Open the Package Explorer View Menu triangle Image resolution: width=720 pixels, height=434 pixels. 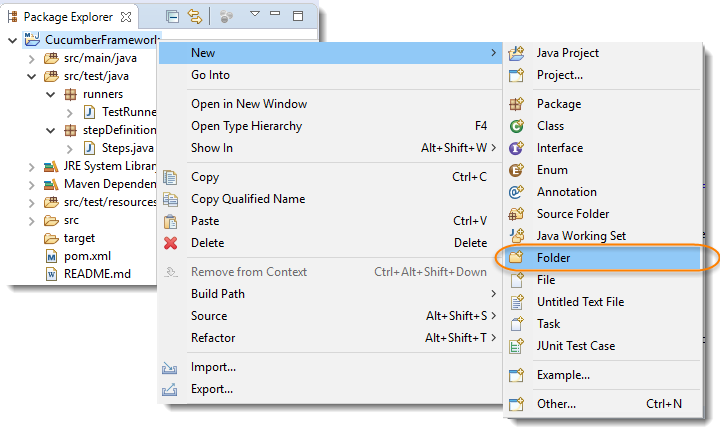click(255, 14)
